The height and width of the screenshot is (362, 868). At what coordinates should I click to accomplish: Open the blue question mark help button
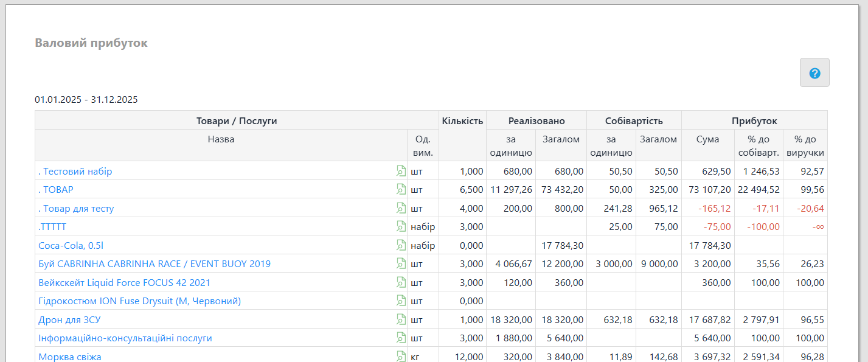814,73
